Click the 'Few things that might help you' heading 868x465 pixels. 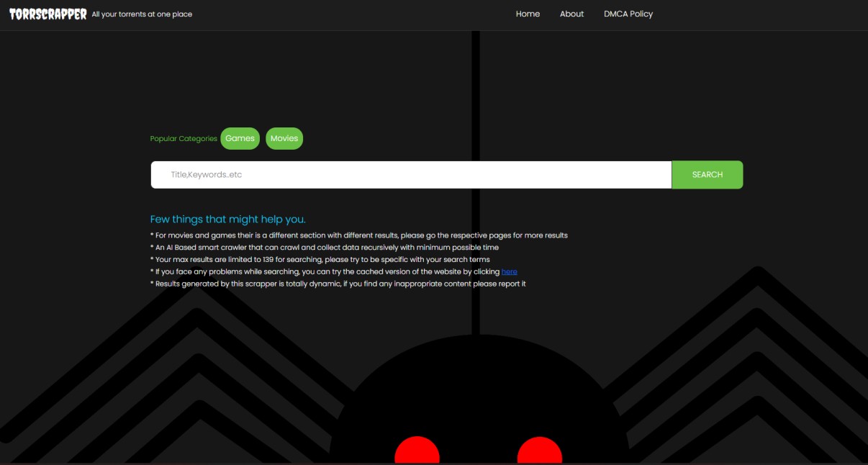click(x=228, y=219)
